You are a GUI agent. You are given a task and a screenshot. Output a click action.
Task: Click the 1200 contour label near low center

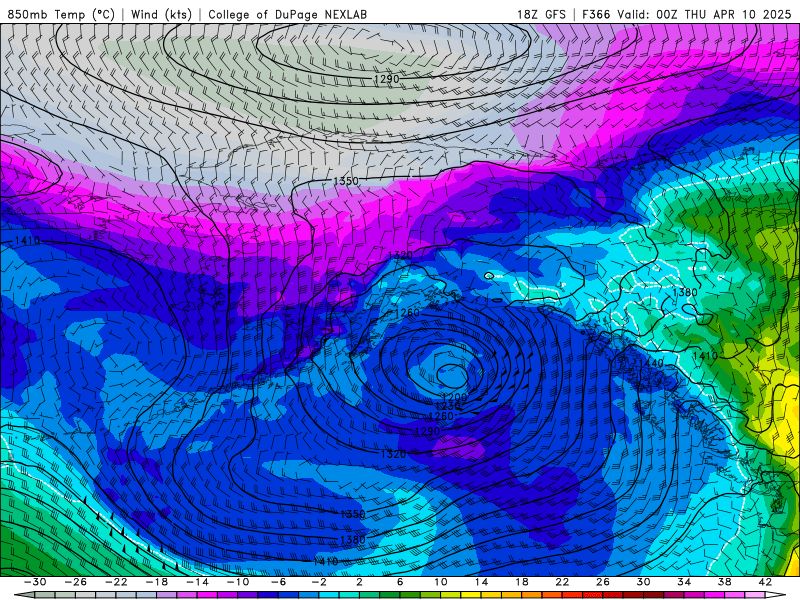coord(455,397)
